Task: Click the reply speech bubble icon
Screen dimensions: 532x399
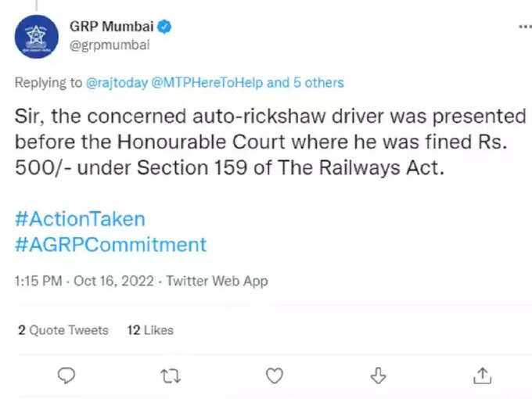Action: click(x=66, y=376)
